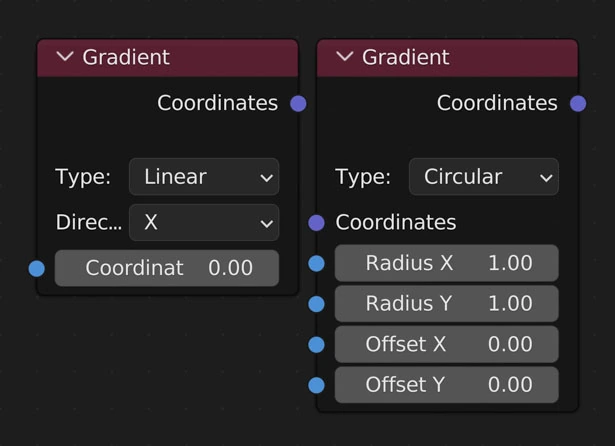Image resolution: width=615 pixels, height=446 pixels.
Task: Open the Direction dropdown set to X
Action: click(x=204, y=222)
